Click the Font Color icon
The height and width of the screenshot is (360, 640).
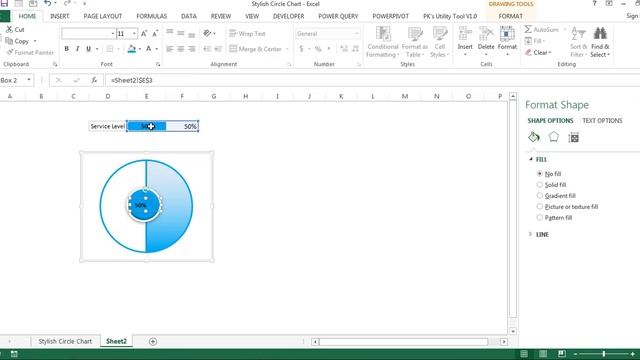click(x=149, y=49)
